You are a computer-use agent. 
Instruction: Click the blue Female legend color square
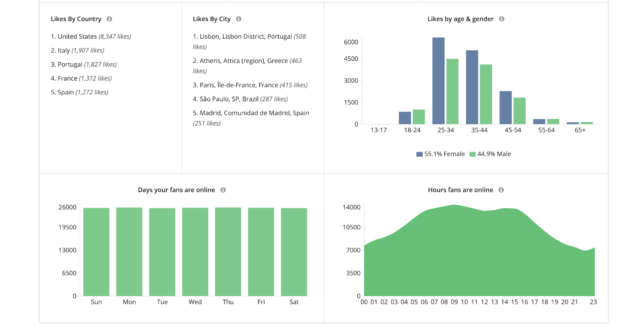[x=419, y=154]
